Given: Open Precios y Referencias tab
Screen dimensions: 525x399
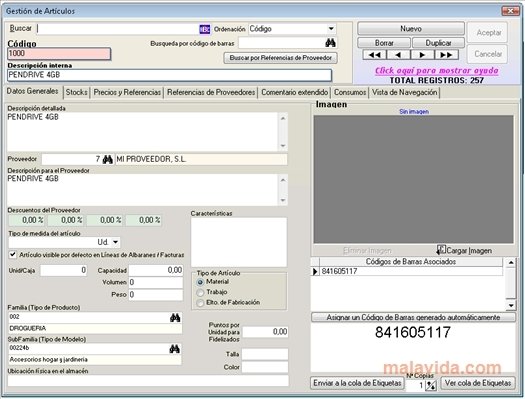Looking at the screenshot, I should 127,92.
